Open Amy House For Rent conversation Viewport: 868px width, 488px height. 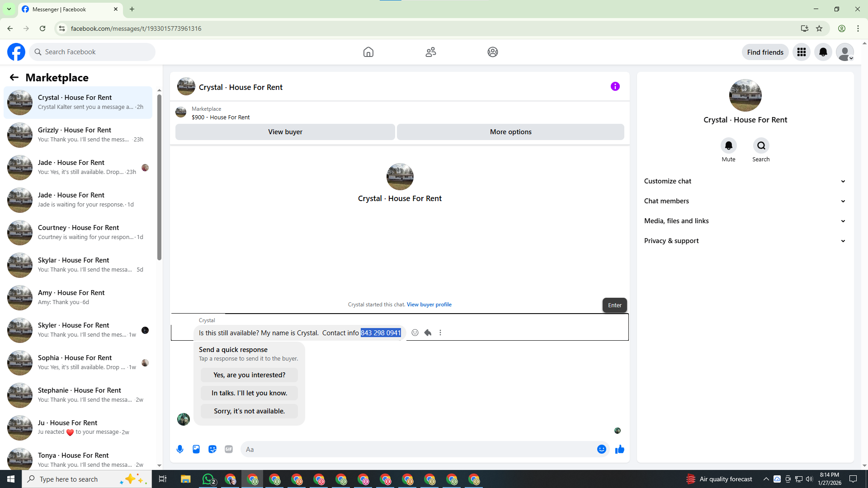pos(78,297)
